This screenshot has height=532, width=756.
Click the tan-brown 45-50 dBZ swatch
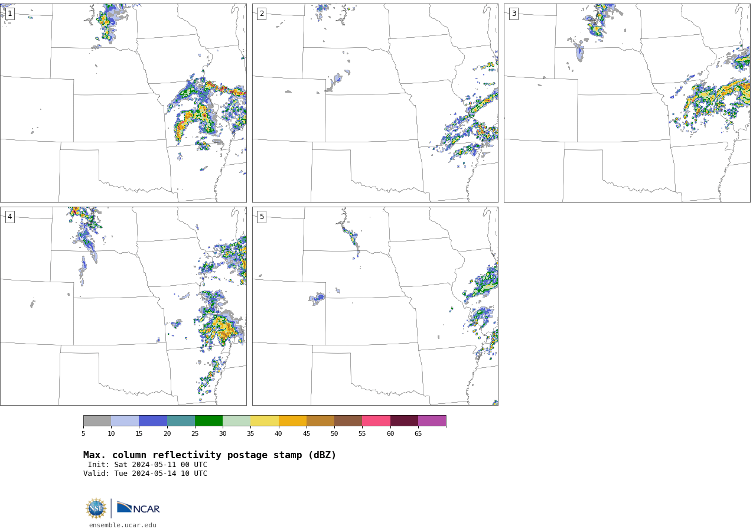pyautogui.click(x=320, y=420)
